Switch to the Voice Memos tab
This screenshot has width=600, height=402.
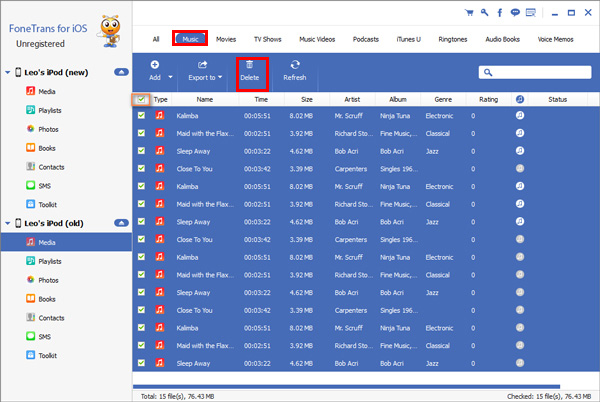555,39
